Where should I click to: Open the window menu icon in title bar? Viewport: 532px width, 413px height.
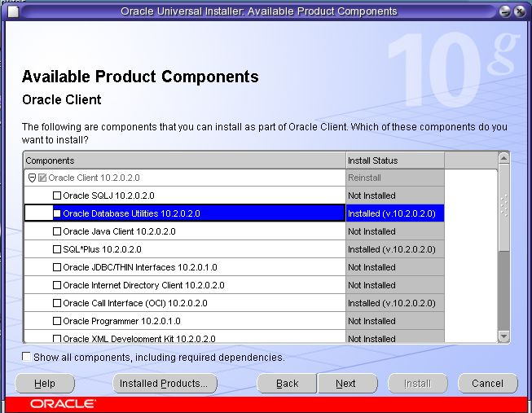pyautogui.click(x=13, y=12)
